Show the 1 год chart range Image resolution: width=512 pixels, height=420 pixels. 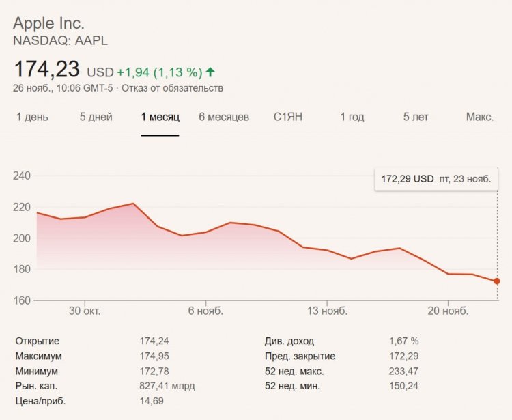[352, 117]
